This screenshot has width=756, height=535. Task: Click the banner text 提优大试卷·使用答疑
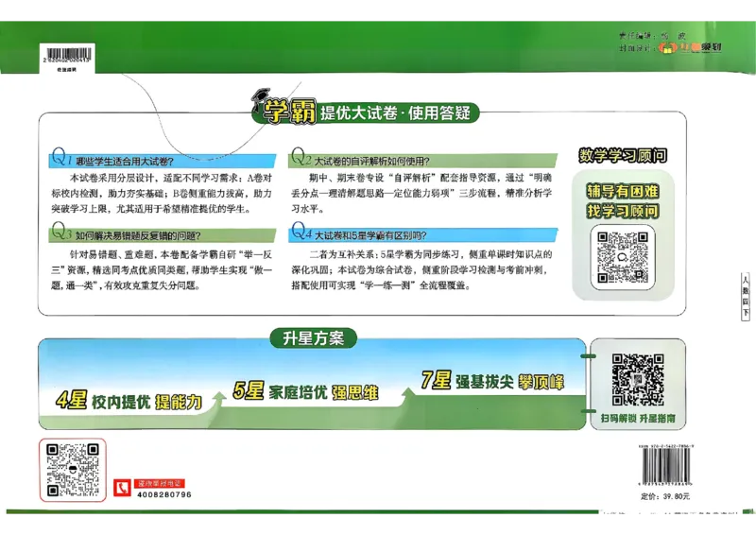(395, 112)
